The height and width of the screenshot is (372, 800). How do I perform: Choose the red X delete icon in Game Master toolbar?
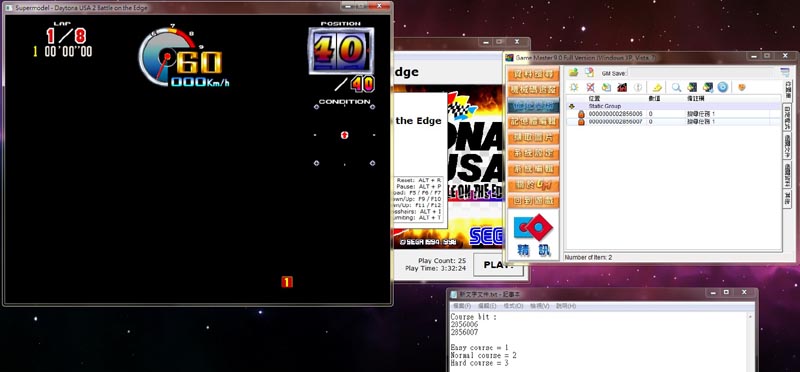(590, 87)
